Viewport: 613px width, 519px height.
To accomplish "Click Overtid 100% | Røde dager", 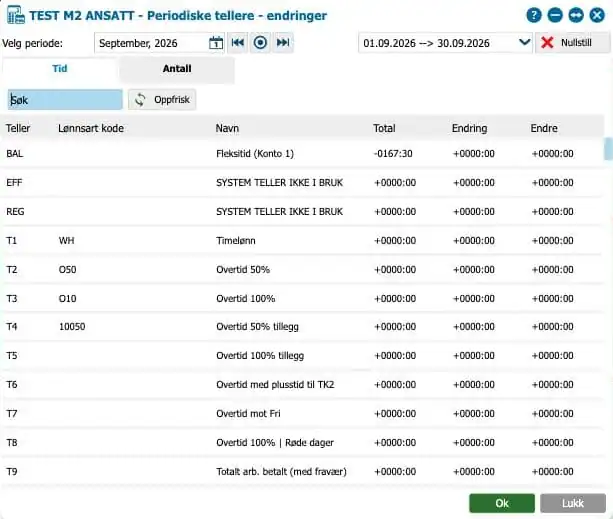I will (275, 442).
